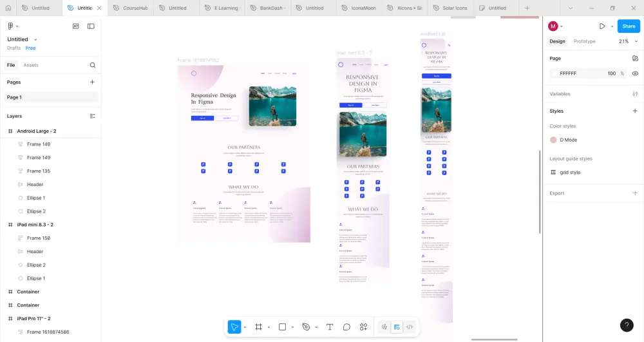Click the D Mode color style swatch

(x=553, y=140)
